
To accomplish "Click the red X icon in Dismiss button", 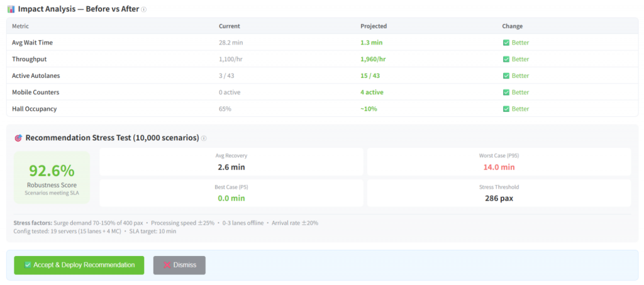I will click(167, 265).
